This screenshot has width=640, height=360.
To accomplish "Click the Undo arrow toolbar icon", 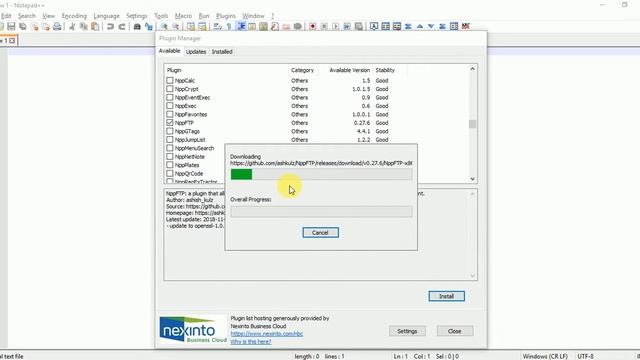I will pyautogui.click(x=110, y=27).
